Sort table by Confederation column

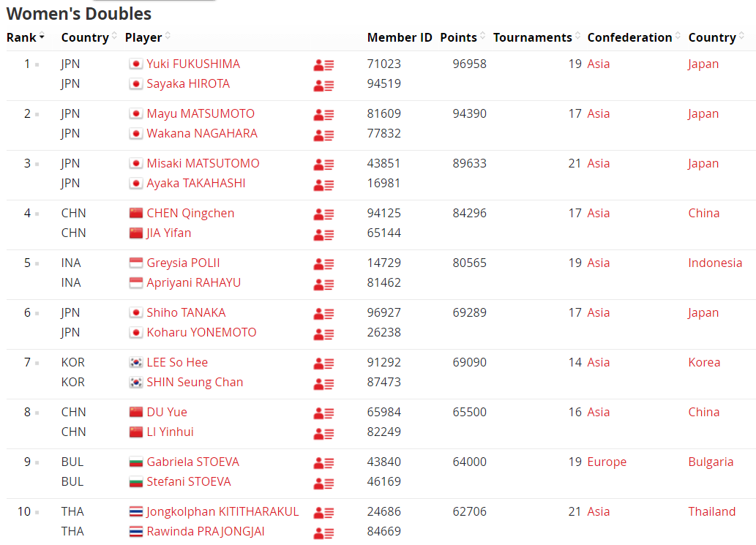[634, 37]
